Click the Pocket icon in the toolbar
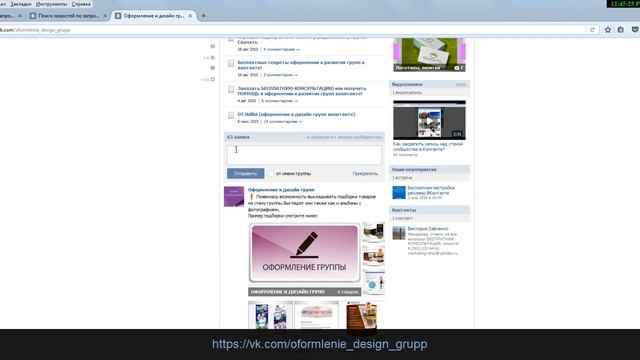 click(635, 30)
